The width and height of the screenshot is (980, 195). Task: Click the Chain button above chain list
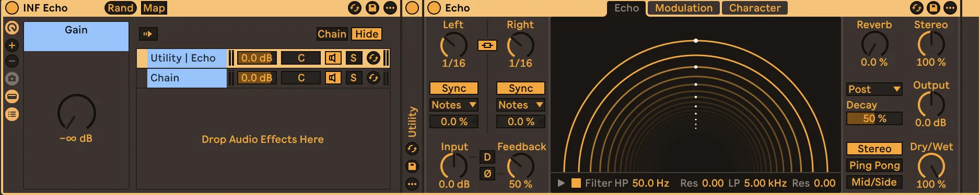(332, 34)
